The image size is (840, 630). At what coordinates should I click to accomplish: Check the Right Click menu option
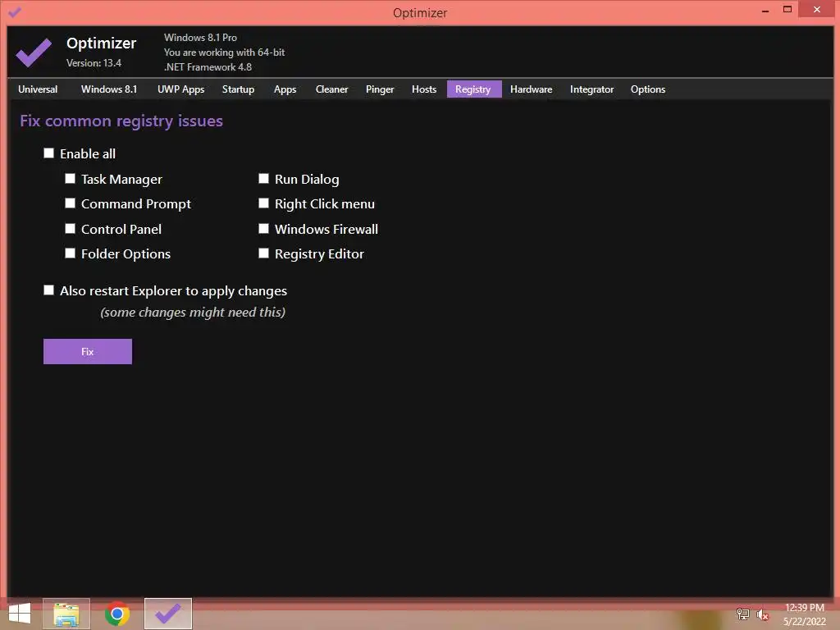(x=263, y=203)
